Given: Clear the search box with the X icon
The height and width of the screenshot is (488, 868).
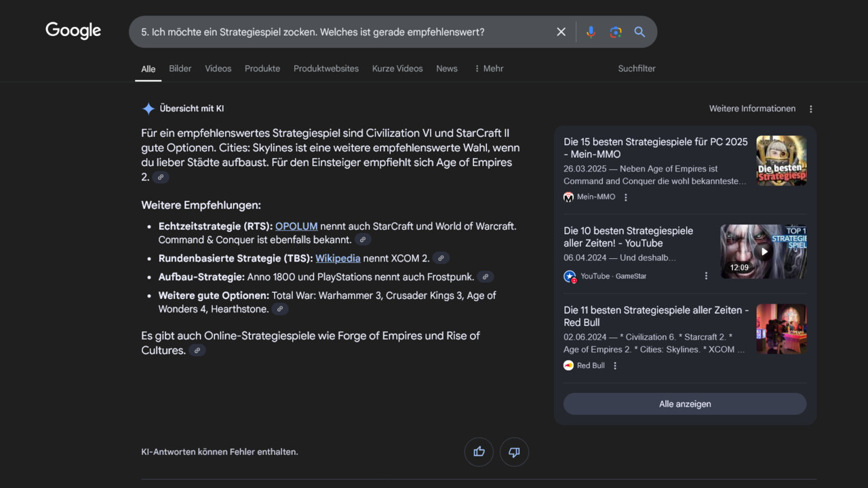Looking at the screenshot, I should point(561,32).
